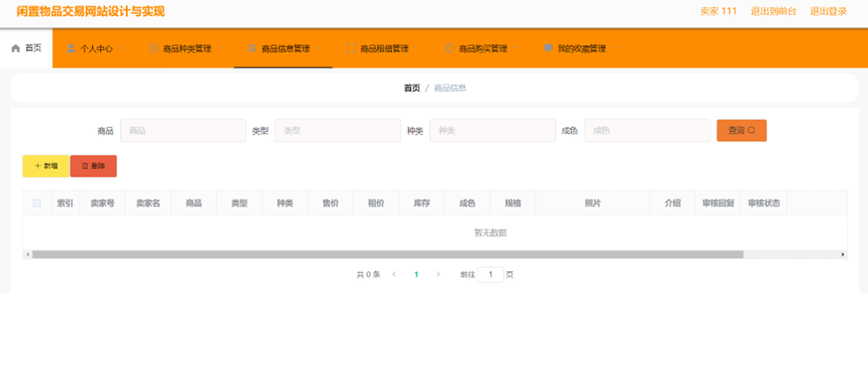Focus the 类型 search input

(337, 131)
